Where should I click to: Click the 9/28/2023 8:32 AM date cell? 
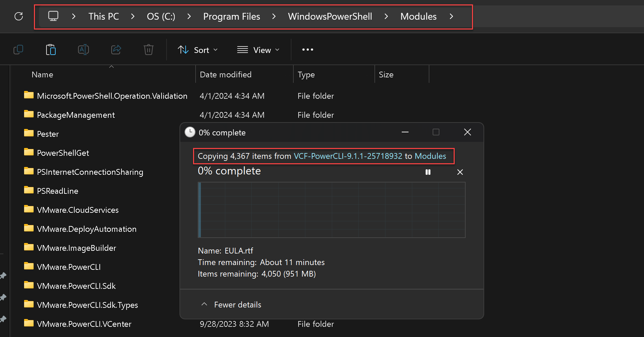pyautogui.click(x=234, y=324)
